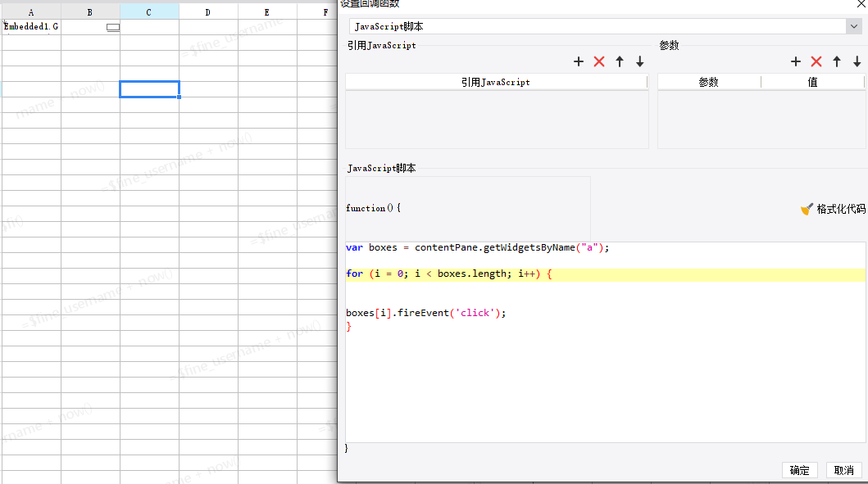Close the 设置回调函数 dialog
Image resolution: width=868 pixels, height=484 pixels.
[x=861, y=4]
